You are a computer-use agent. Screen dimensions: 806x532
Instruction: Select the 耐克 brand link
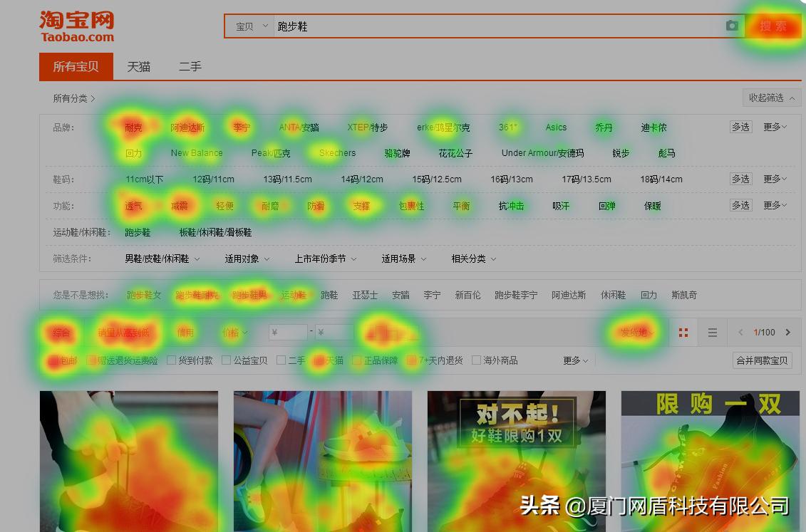(133, 127)
